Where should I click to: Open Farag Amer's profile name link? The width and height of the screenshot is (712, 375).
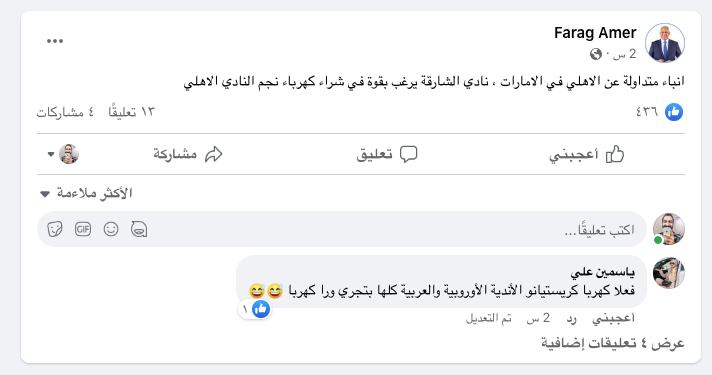pyautogui.click(x=595, y=33)
